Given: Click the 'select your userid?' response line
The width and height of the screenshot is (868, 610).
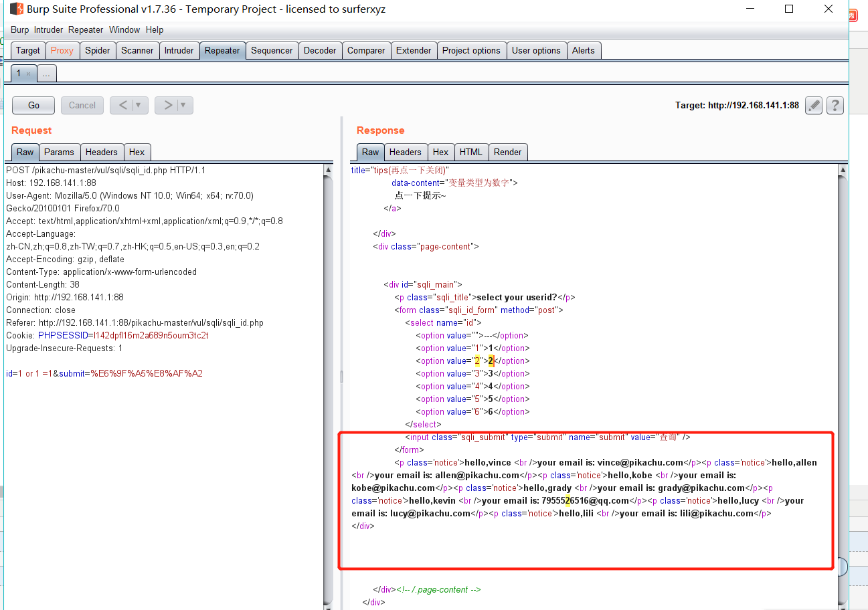Looking at the screenshot, I should 485,297.
